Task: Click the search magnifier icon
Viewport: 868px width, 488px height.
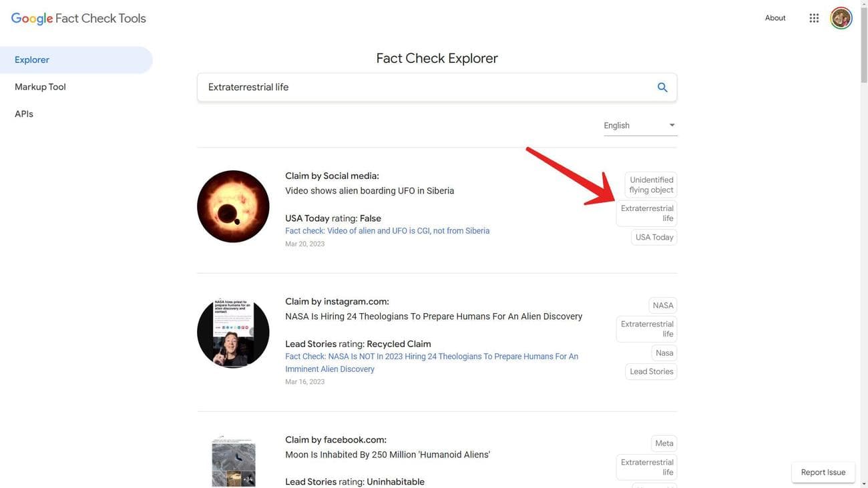Action: click(x=662, y=87)
